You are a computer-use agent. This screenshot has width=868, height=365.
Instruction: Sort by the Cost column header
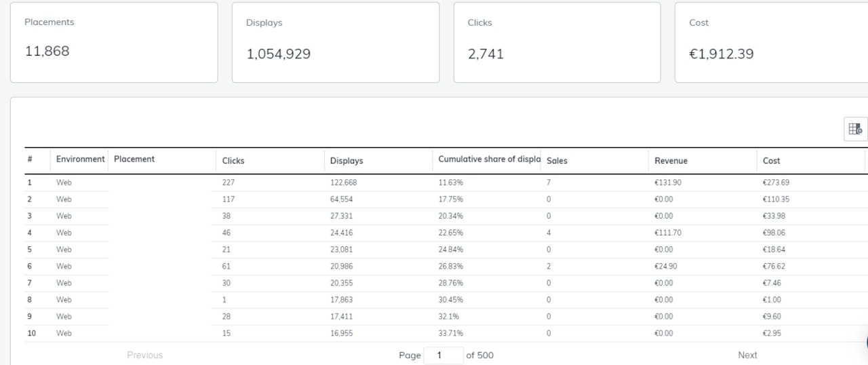tap(771, 161)
